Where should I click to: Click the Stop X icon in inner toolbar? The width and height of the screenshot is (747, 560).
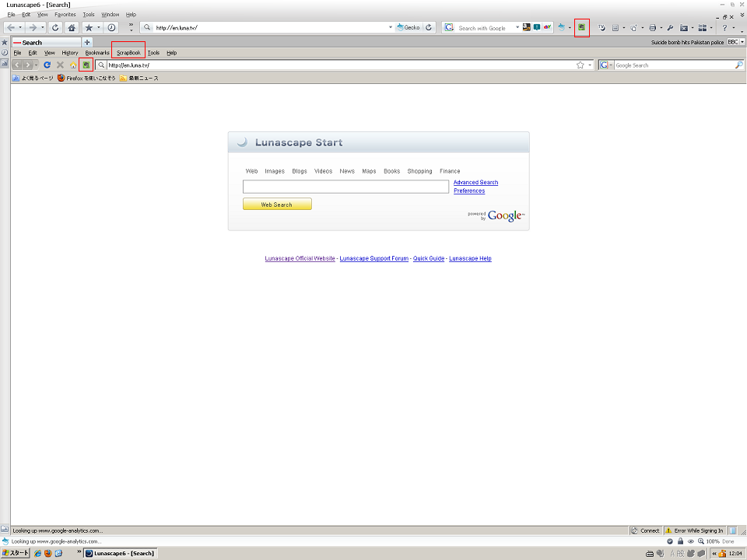coord(60,65)
